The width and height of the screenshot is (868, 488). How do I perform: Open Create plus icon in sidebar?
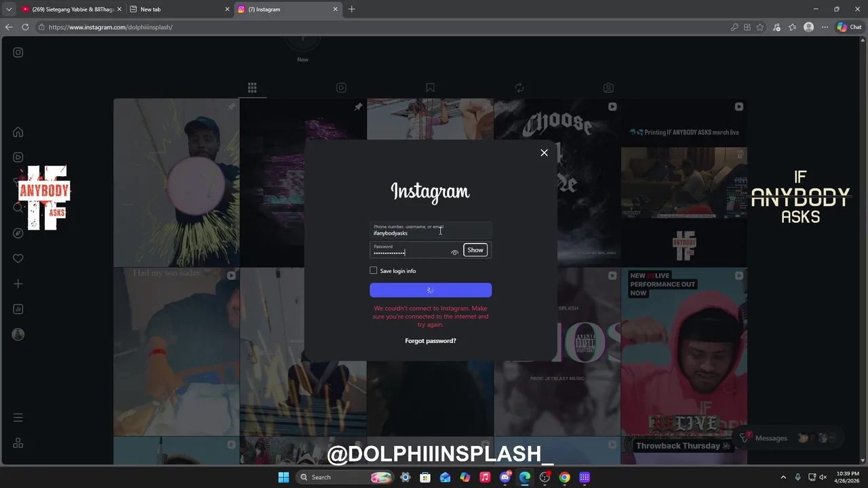[18, 284]
